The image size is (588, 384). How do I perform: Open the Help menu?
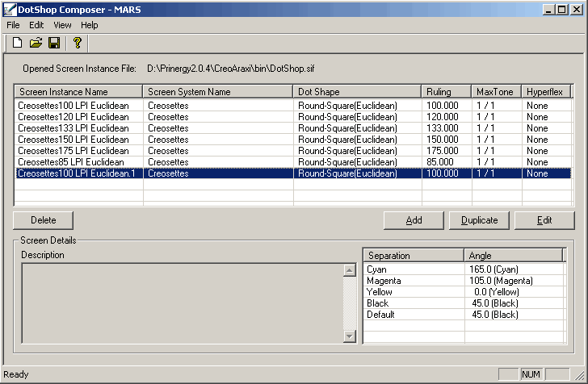(89, 25)
